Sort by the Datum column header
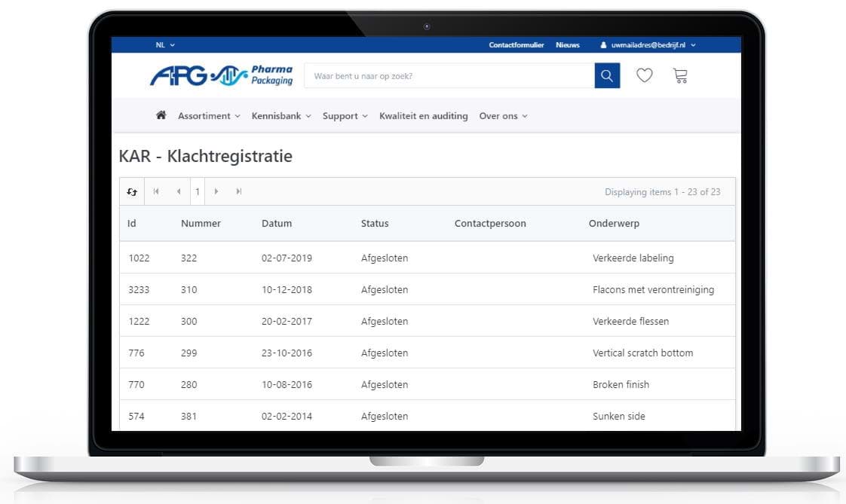 tap(277, 224)
